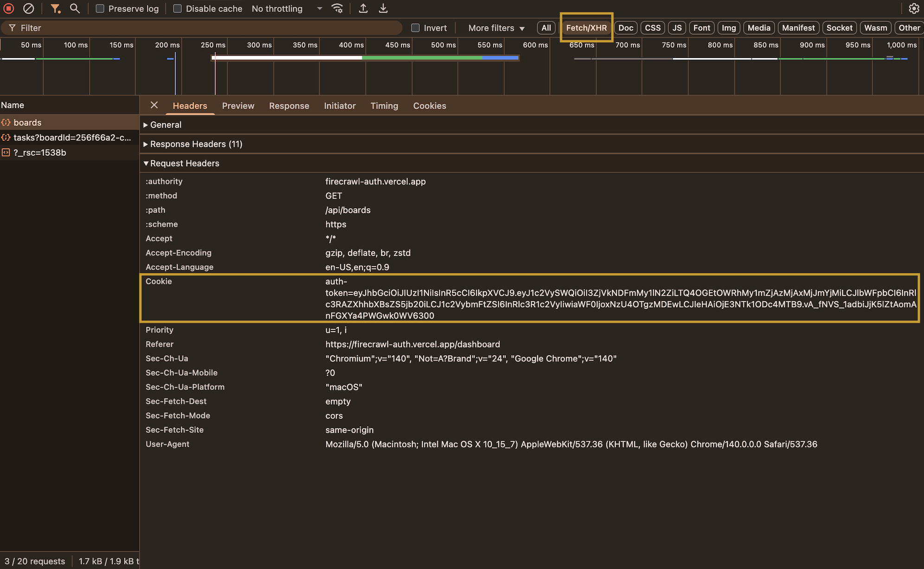Screen dimensions: 924x569
Task: Stop recording network log
Action: click(8, 8)
